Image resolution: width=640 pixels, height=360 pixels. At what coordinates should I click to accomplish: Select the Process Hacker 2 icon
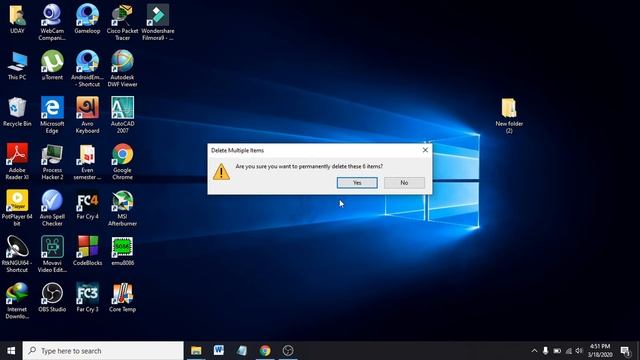52,162
